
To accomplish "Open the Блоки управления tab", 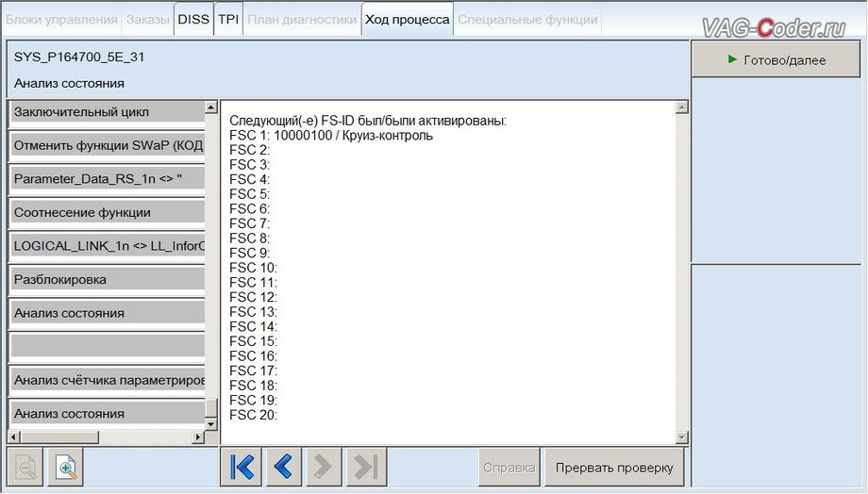I will point(61,20).
